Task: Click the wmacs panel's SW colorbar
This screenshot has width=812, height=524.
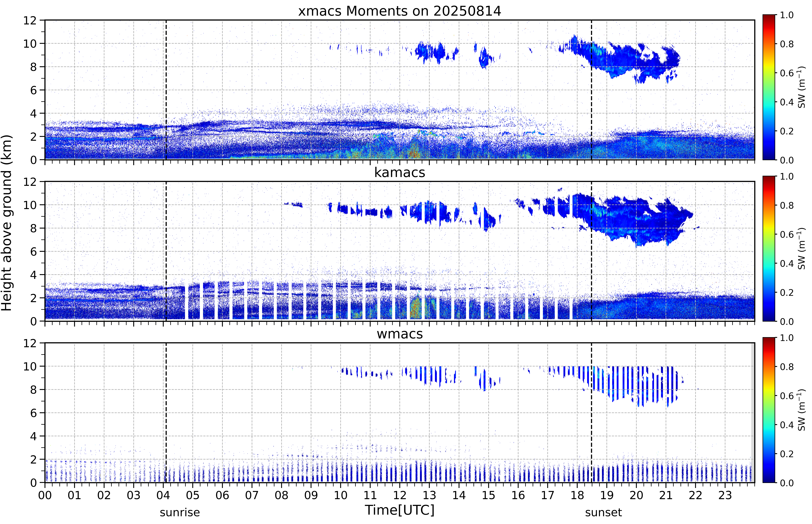Action: (x=768, y=410)
